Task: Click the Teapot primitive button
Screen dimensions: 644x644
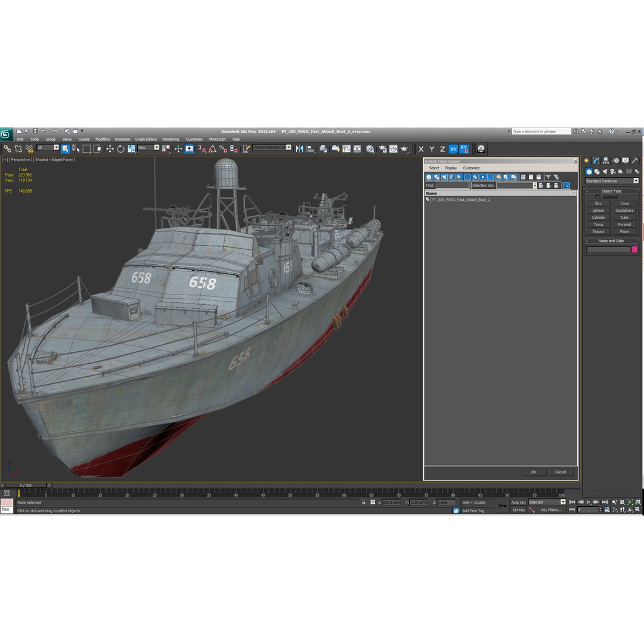Action: pos(599,231)
